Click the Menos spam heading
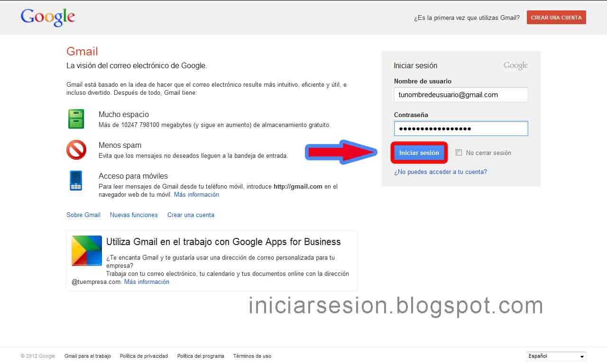This screenshot has width=607, height=364. point(120,145)
